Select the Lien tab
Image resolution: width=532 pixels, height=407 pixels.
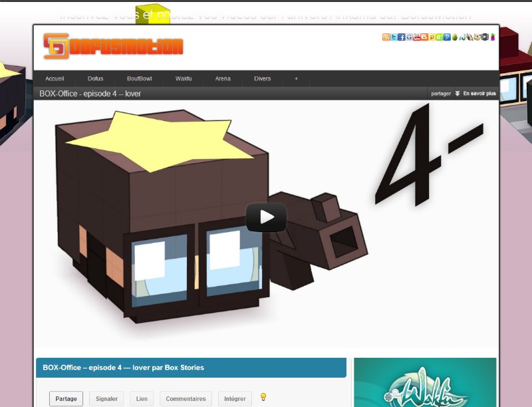(142, 399)
